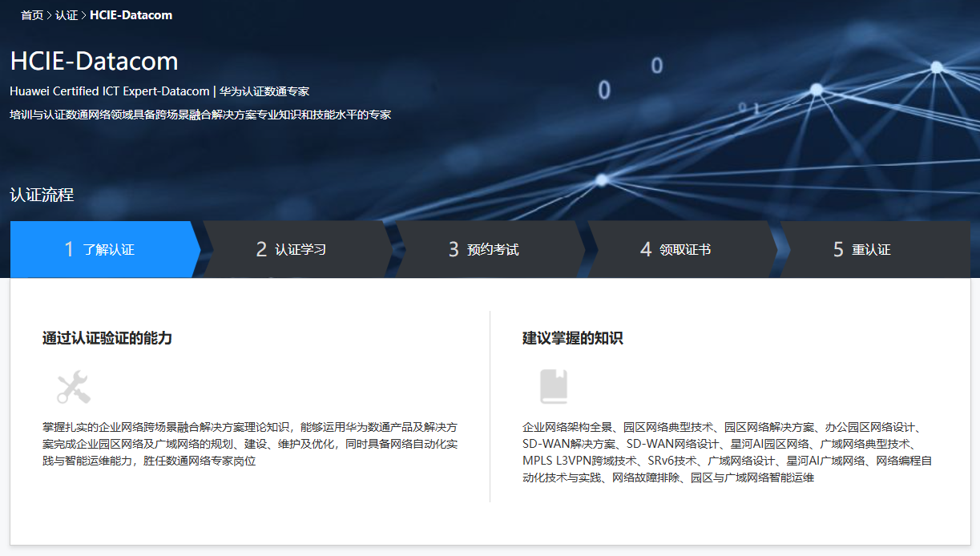
Task: Click the large HCIE-Datacom page title
Action: tap(94, 62)
